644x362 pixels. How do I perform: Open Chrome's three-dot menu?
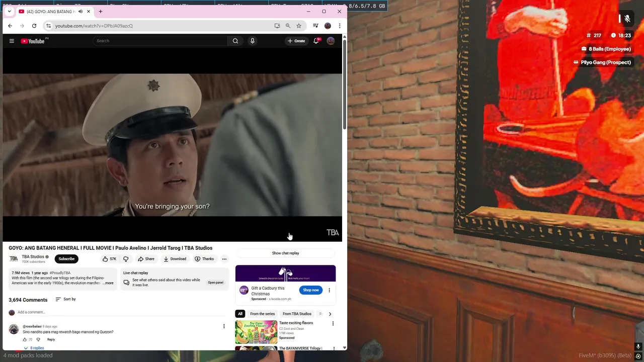[340, 26]
